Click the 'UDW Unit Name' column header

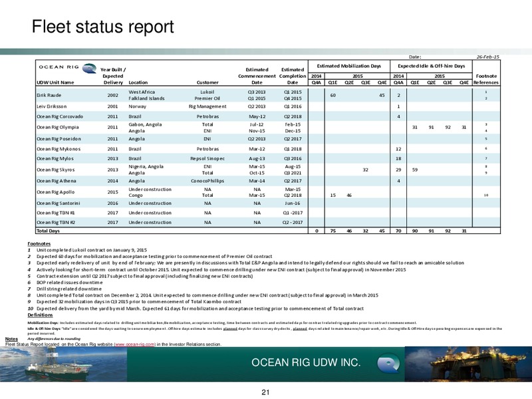coord(55,82)
